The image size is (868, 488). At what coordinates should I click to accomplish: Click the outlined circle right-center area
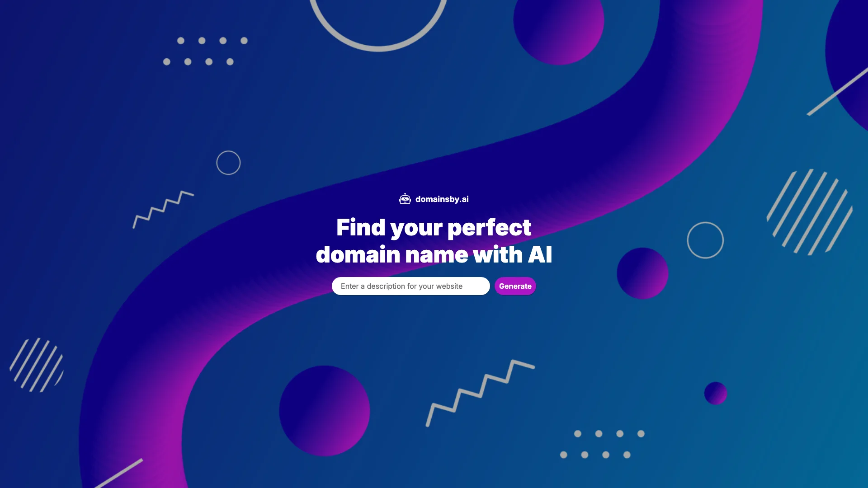[x=705, y=239]
